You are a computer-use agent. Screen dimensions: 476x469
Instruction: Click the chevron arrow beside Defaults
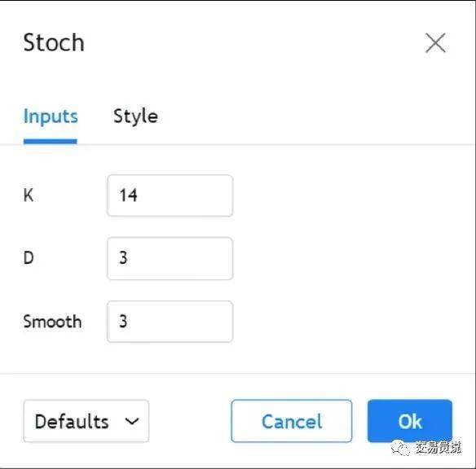click(132, 421)
